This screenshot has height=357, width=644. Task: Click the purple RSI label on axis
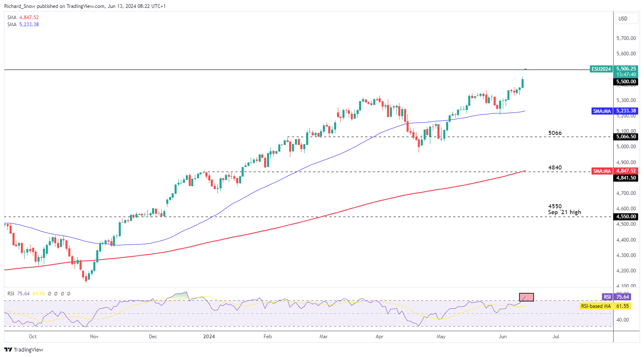click(x=607, y=297)
